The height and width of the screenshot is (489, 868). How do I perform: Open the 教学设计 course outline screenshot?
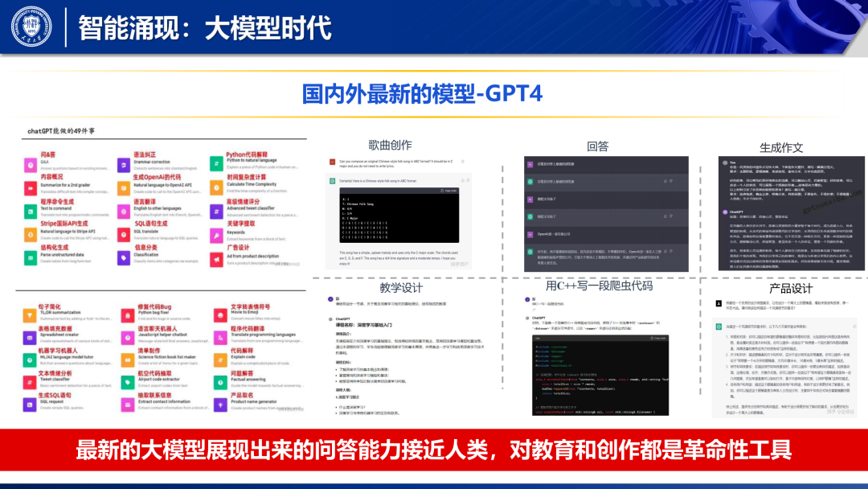point(407,356)
